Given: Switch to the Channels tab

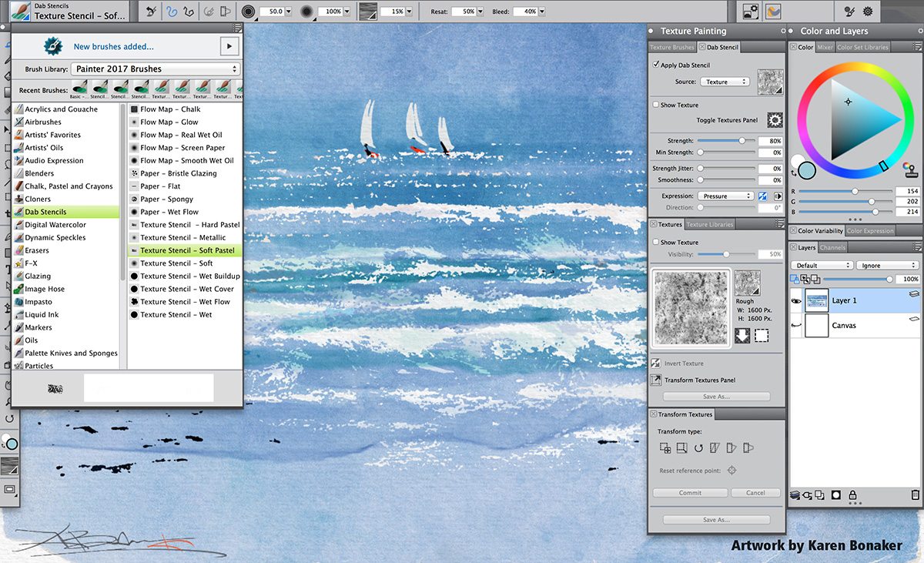Looking at the screenshot, I should click(x=832, y=248).
